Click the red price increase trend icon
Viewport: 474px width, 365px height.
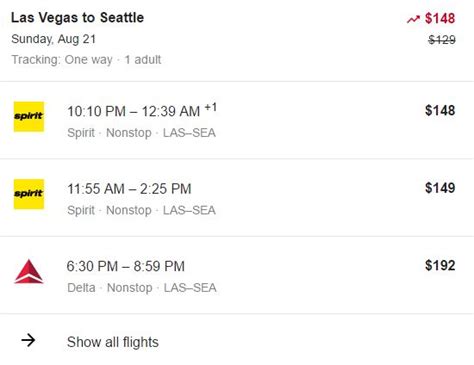[413, 19]
